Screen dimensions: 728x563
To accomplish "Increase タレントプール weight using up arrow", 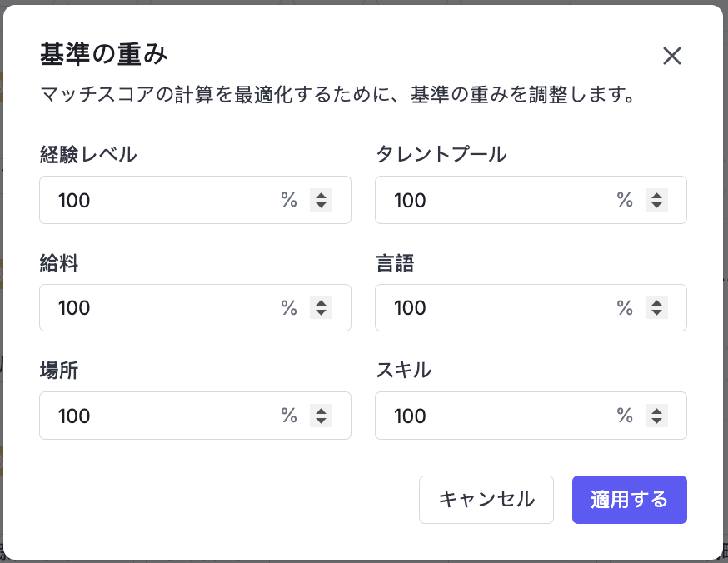I will coord(656,195).
